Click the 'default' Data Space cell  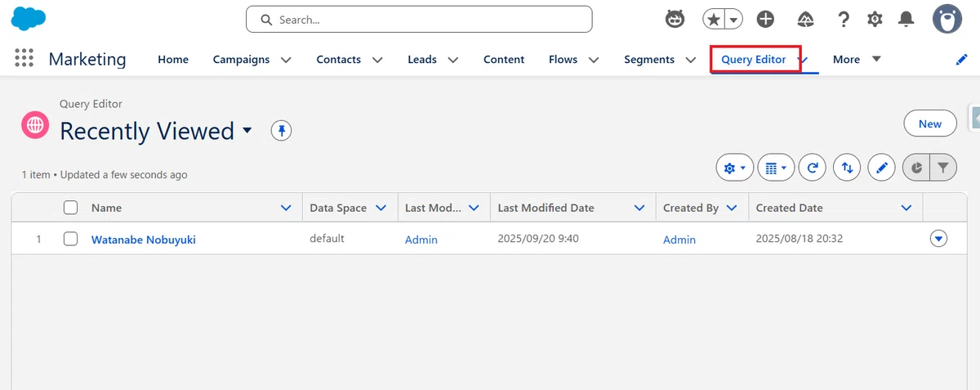click(327, 239)
